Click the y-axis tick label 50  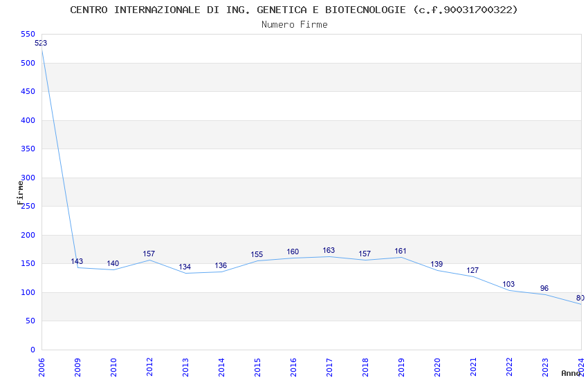tap(30, 321)
